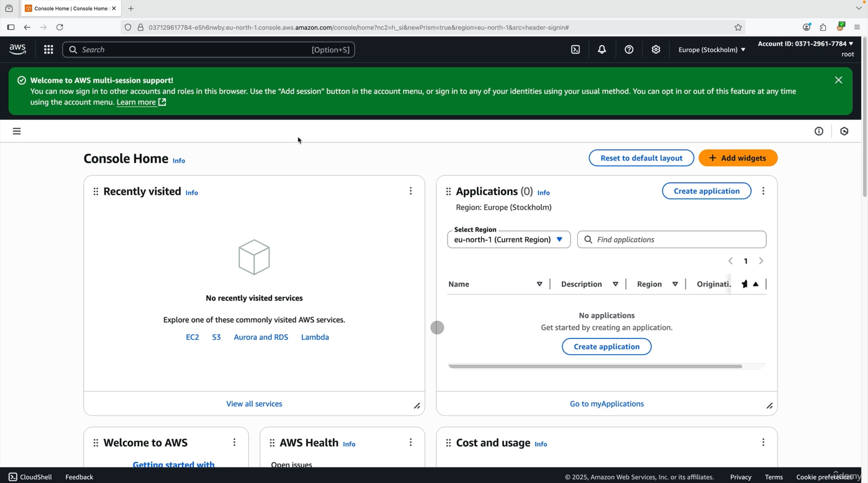Click the AWS Health drag handle
This screenshot has height=483, width=868.
pos(272,443)
